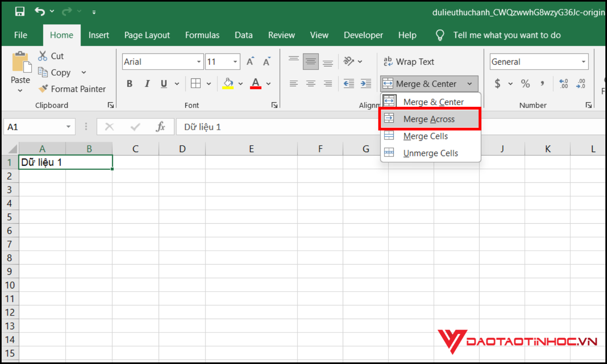This screenshot has width=607, height=364.
Task: Toggle Wrap Text for the cell
Action: (409, 61)
